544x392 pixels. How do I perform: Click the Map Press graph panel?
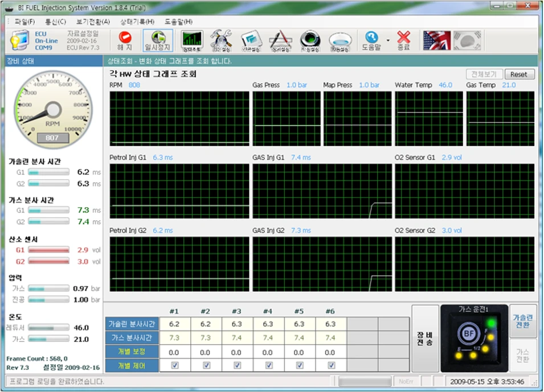pos(358,118)
